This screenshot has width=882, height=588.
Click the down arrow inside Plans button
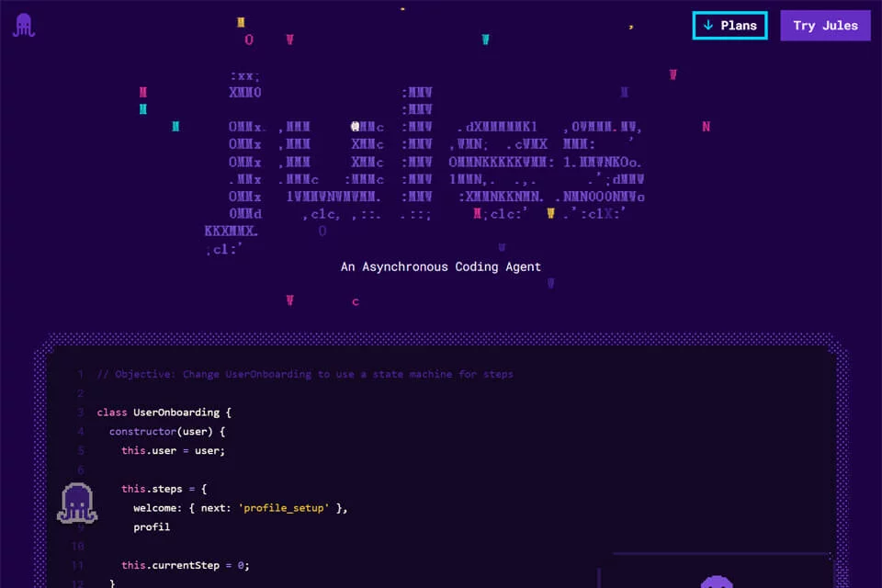point(708,26)
